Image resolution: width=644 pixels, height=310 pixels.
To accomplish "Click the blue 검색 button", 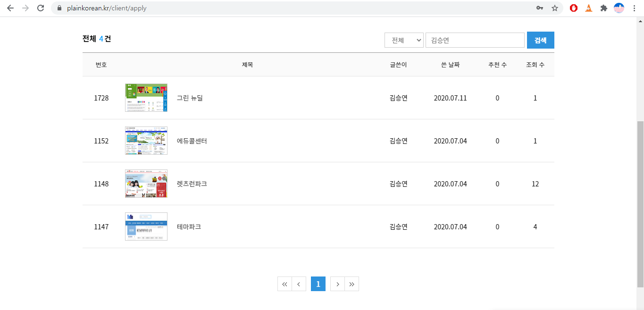I will coord(541,40).
